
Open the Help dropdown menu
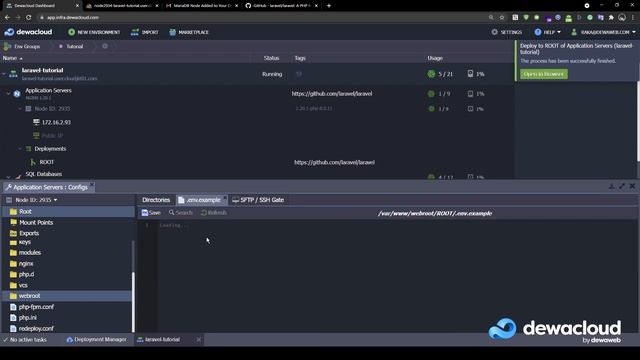(x=547, y=32)
